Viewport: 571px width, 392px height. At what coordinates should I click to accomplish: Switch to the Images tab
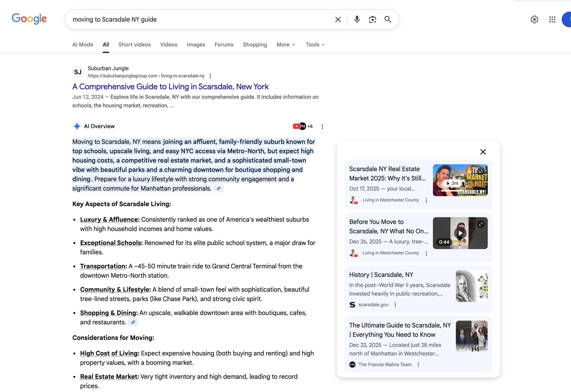tap(196, 45)
